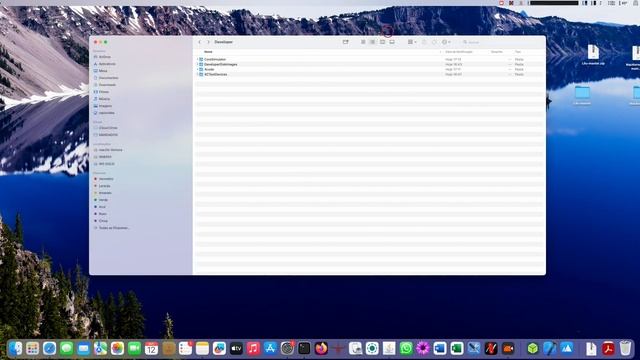Select the Xcode folder row
The width and height of the screenshot is (640, 360).
point(369,69)
